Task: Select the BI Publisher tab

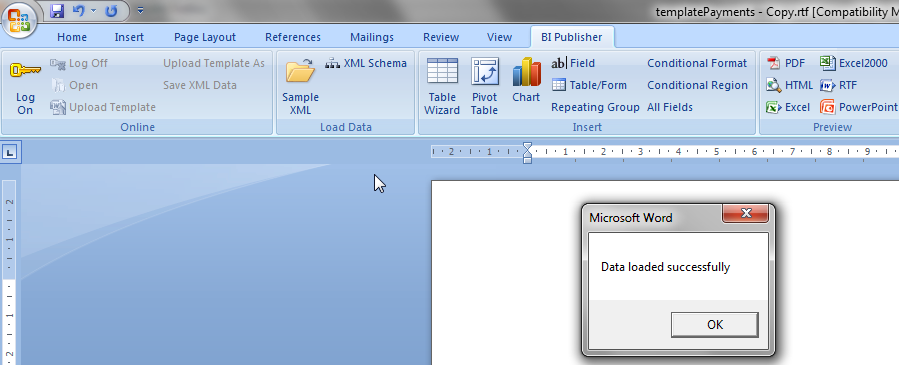Action: [x=572, y=37]
